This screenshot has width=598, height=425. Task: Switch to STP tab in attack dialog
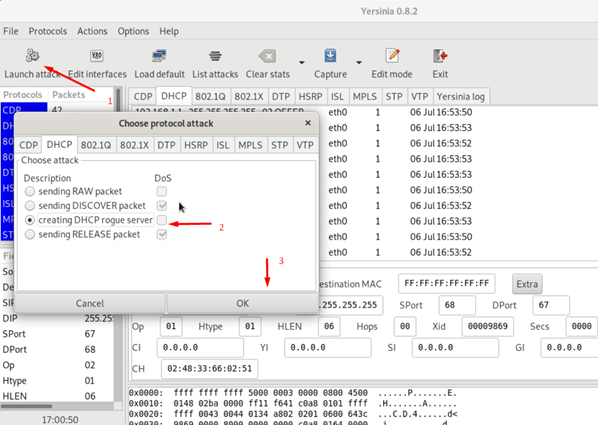coord(280,145)
